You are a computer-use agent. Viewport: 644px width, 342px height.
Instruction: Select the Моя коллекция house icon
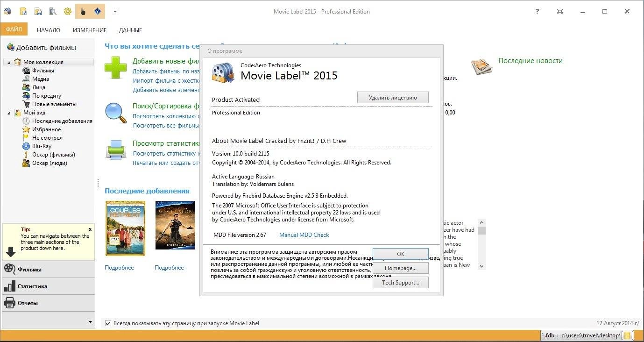(x=17, y=62)
